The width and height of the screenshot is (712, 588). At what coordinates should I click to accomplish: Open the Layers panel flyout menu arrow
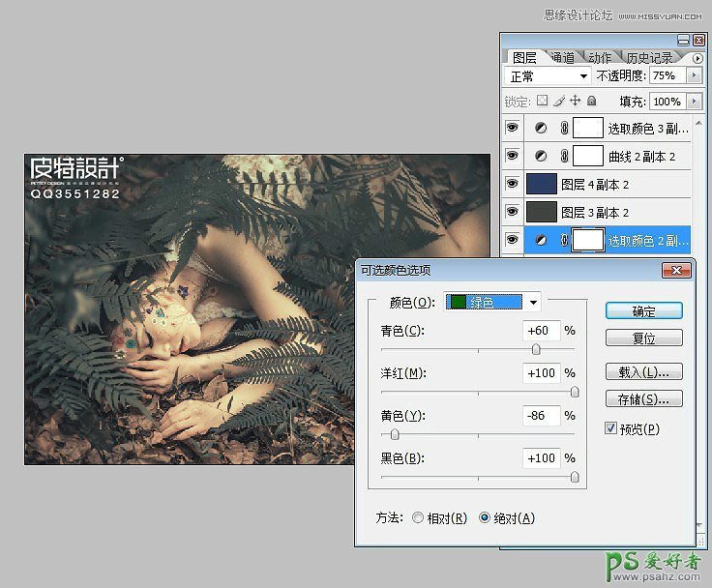point(698,58)
